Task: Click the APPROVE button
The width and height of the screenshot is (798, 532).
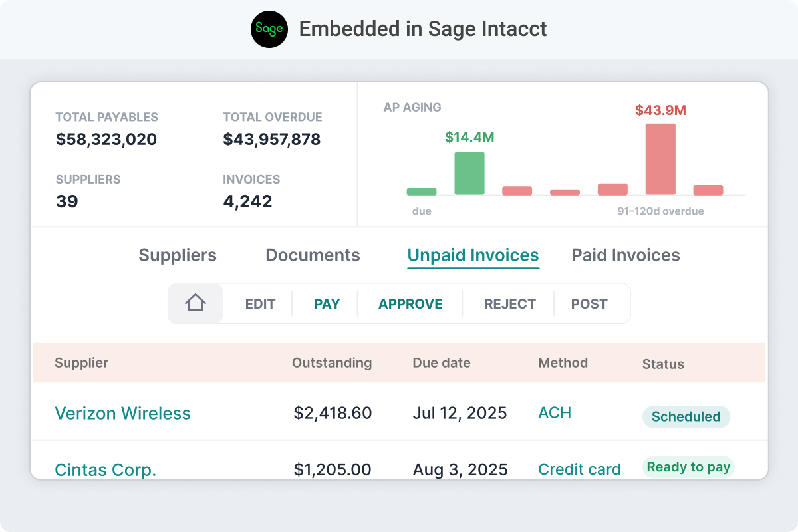Action: (x=410, y=304)
